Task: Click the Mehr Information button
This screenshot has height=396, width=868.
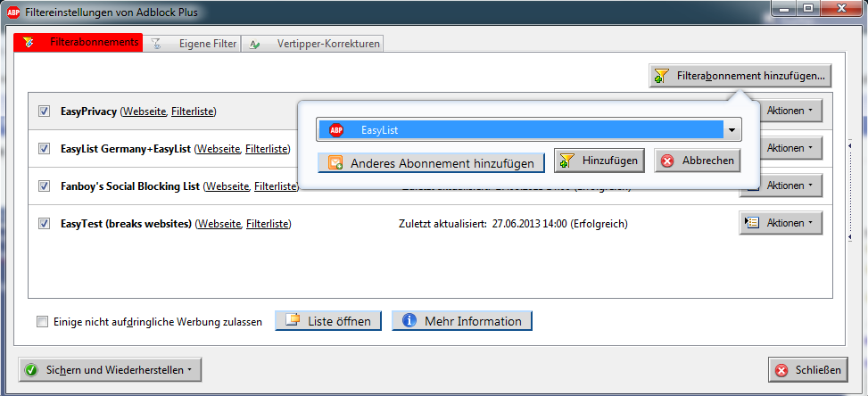Action: click(x=462, y=321)
